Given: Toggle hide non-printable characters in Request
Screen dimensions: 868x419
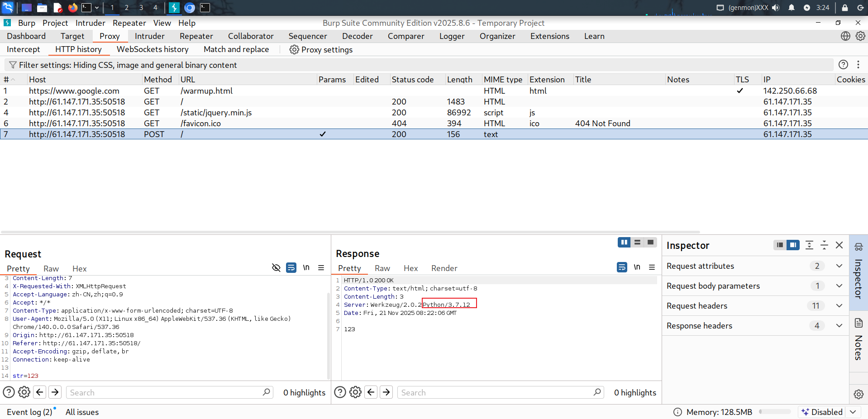Looking at the screenshot, I should (x=276, y=267).
